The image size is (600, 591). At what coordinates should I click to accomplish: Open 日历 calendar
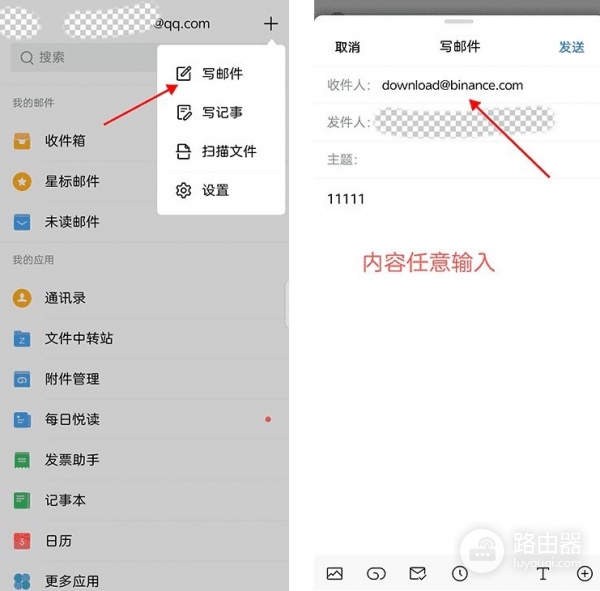point(58,541)
